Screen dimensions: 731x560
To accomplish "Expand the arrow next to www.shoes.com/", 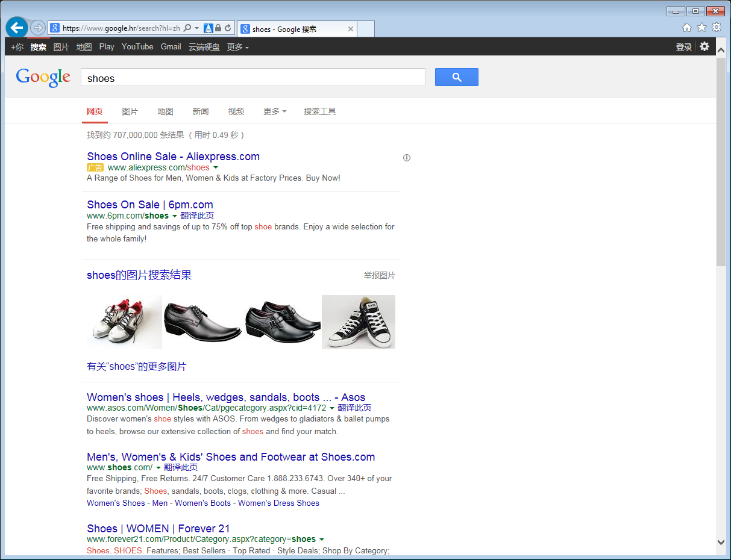I will coord(158,468).
